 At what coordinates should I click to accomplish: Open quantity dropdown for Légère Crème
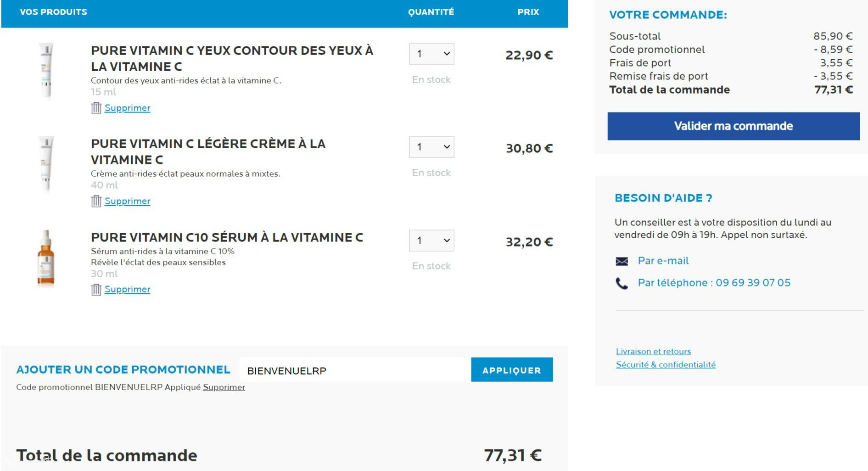(x=431, y=147)
